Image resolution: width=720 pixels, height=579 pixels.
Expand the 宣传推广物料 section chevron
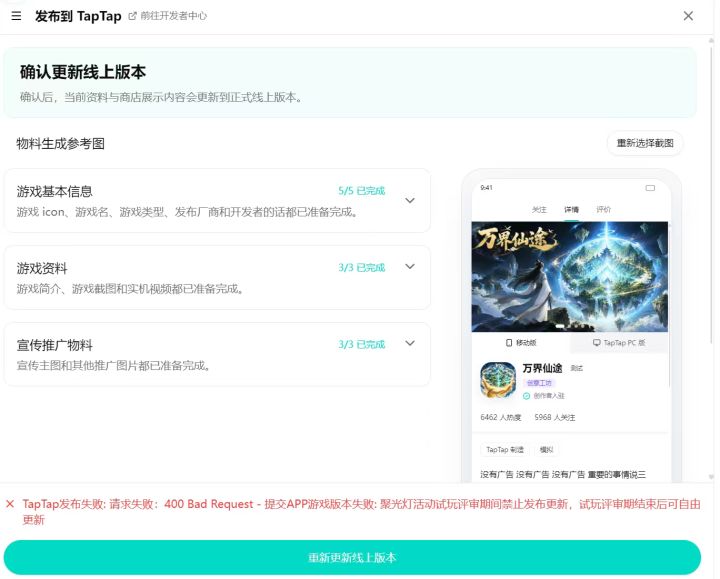(410, 343)
